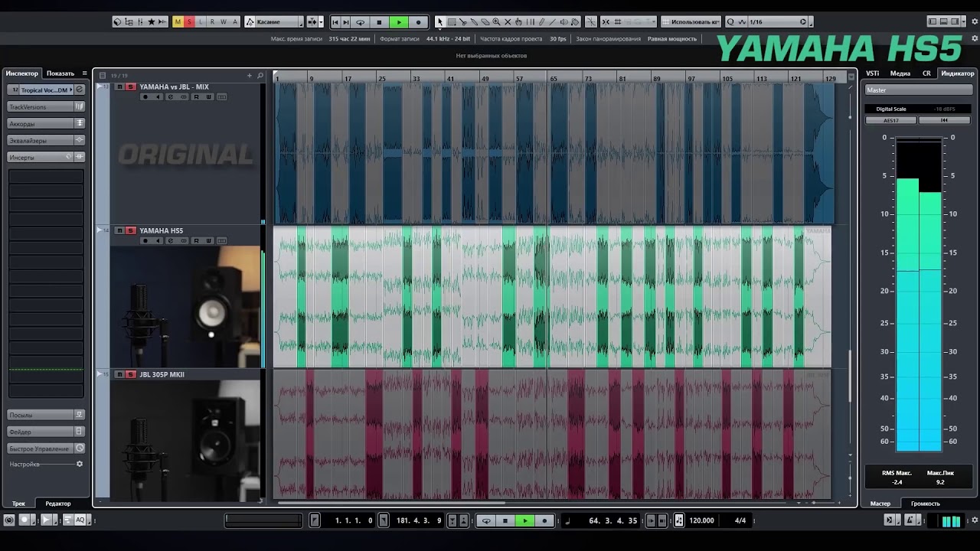Select the Line tool
Image resolution: width=980 pixels, height=551 pixels.
552,22
